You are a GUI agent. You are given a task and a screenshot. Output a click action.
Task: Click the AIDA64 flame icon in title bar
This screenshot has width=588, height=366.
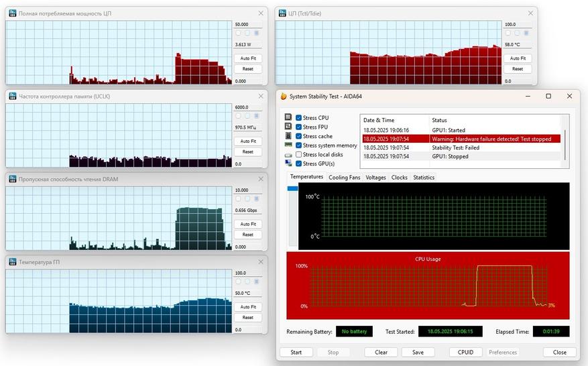284,97
